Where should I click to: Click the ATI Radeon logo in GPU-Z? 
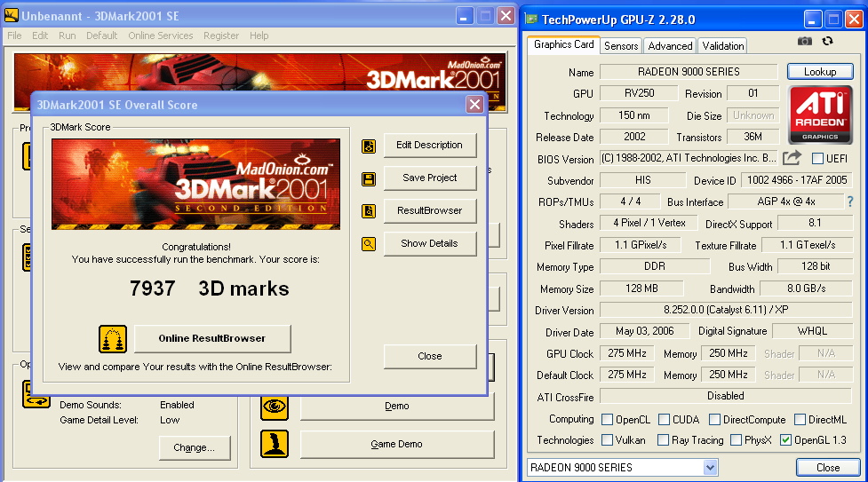tap(820, 115)
